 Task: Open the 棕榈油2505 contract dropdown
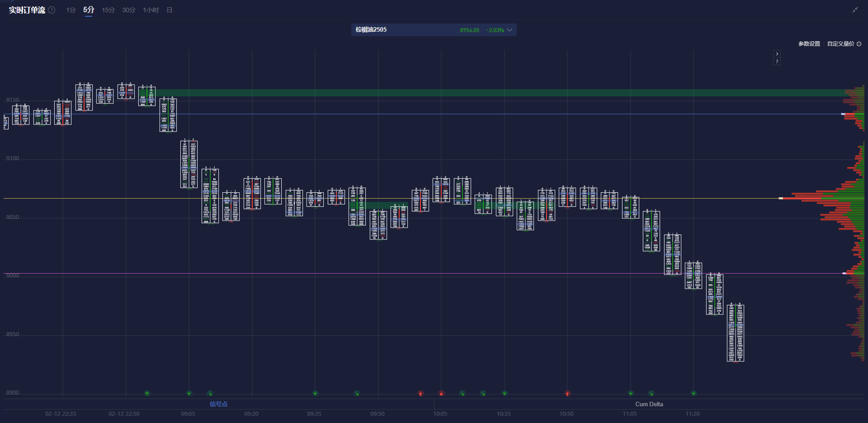click(x=371, y=30)
